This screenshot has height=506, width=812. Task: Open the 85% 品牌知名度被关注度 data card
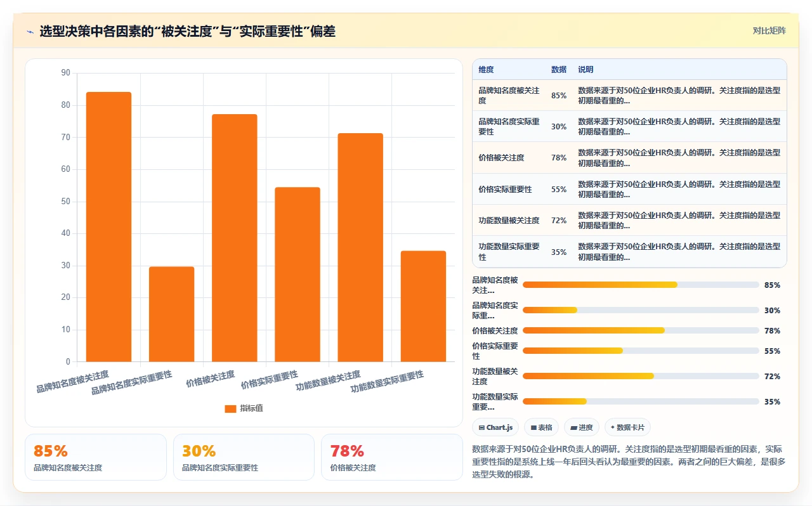[96, 457]
